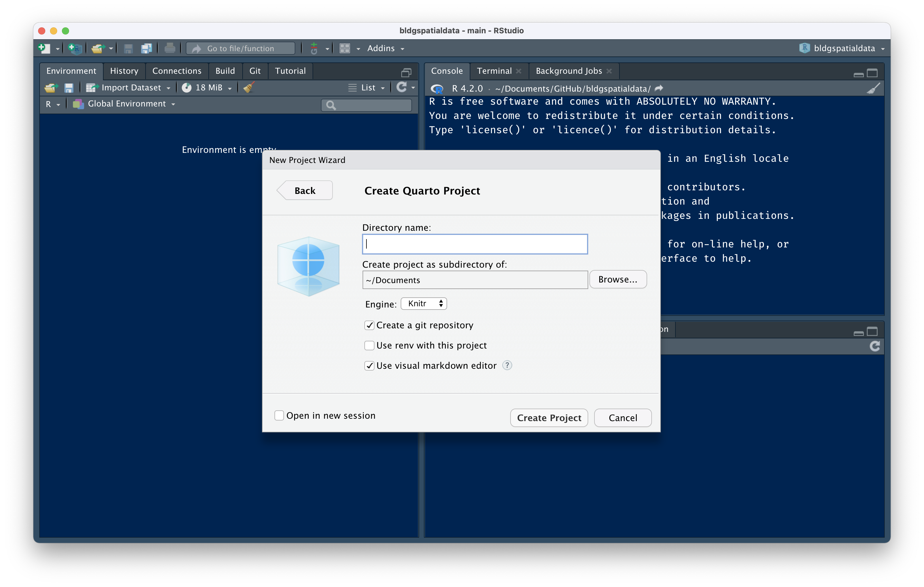This screenshot has width=924, height=587.
Task: Click the Save current document icon
Action: [x=128, y=48]
